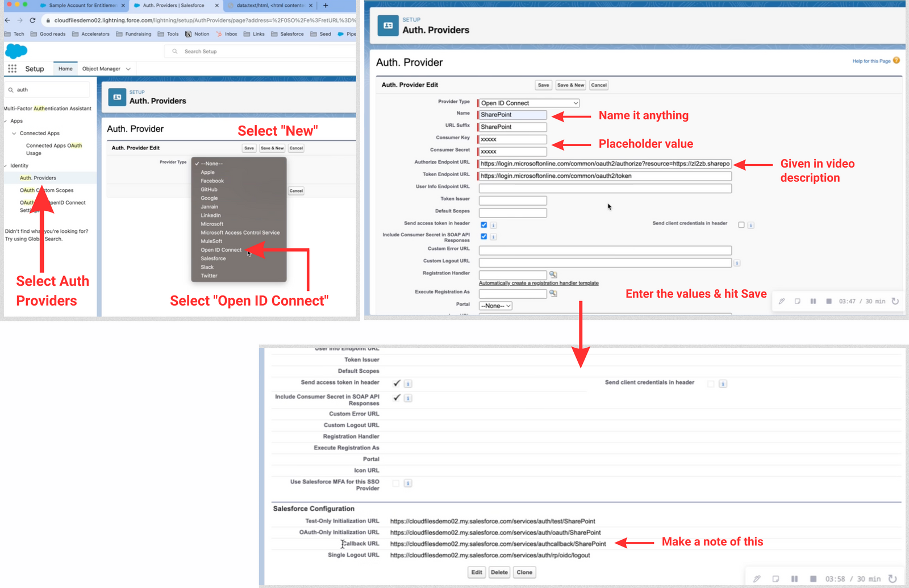This screenshot has width=909, height=588.
Task: Stop the recording in the 03:58 toolbar
Action: click(813, 578)
